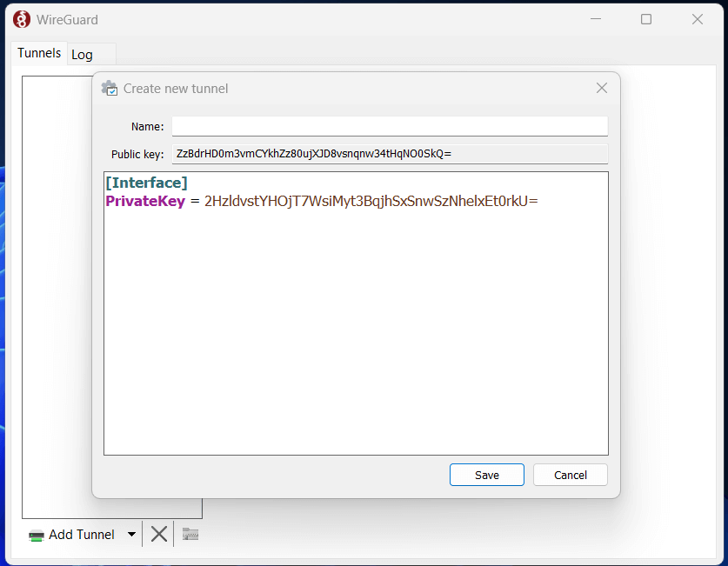Click the Remove tunnel X icon

point(158,534)
